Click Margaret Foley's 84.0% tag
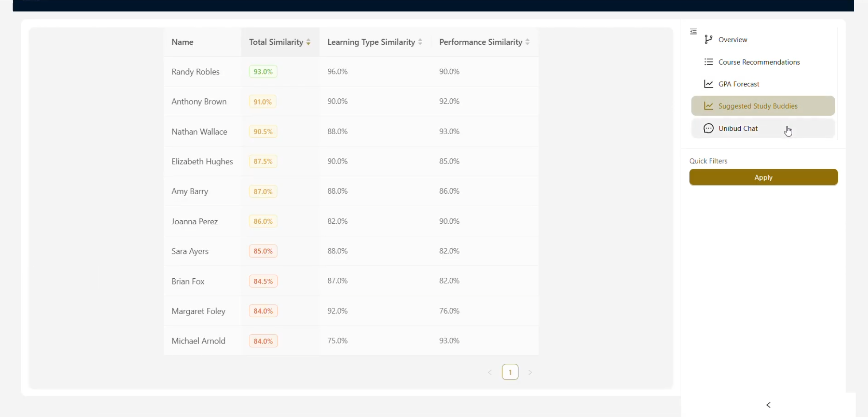The image size is (868, 417). click(263, 311)
